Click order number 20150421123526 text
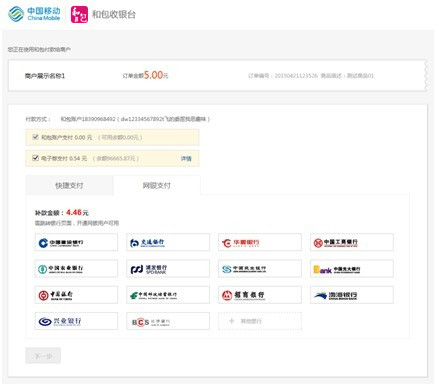Viewport: 436px width, 386px height. point(283,76)
